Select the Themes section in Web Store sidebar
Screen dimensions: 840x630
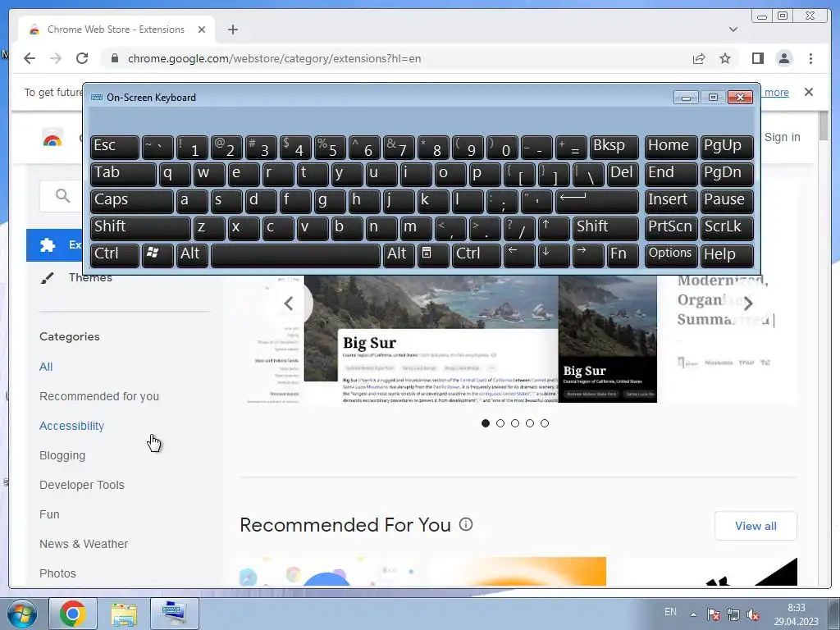[90, 277]
